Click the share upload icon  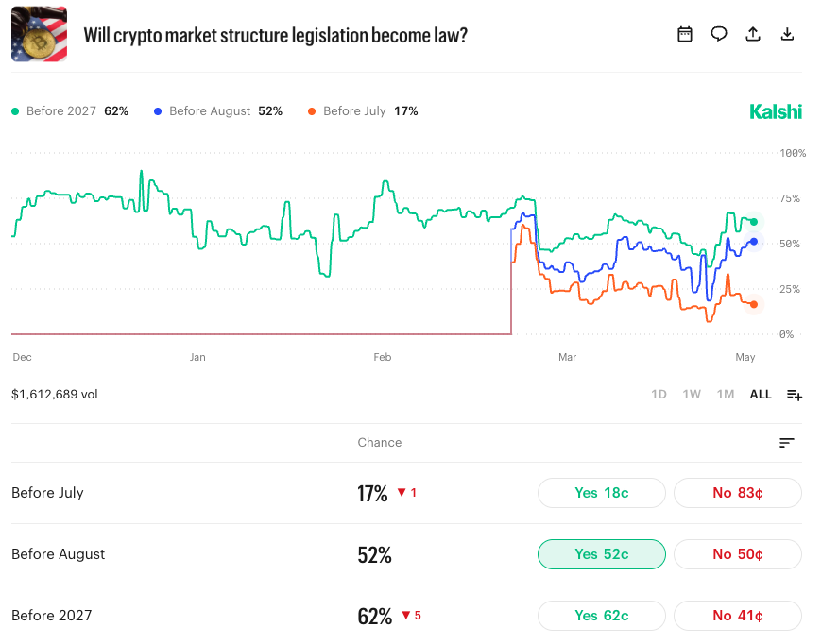click(x=753, y=34)
